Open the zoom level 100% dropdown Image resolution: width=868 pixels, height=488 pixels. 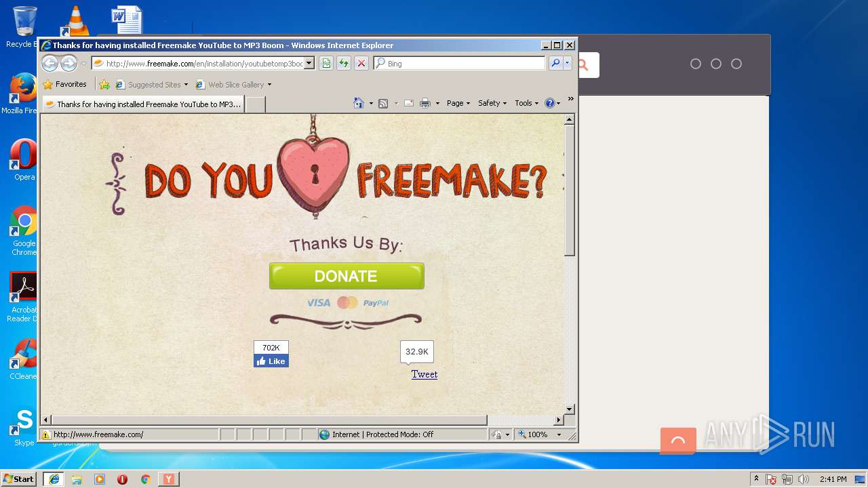click(x=559, y=434)
